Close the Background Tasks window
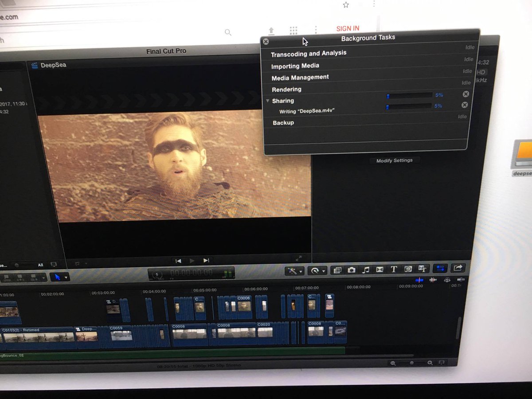532x399 pixels. (266, 42)
